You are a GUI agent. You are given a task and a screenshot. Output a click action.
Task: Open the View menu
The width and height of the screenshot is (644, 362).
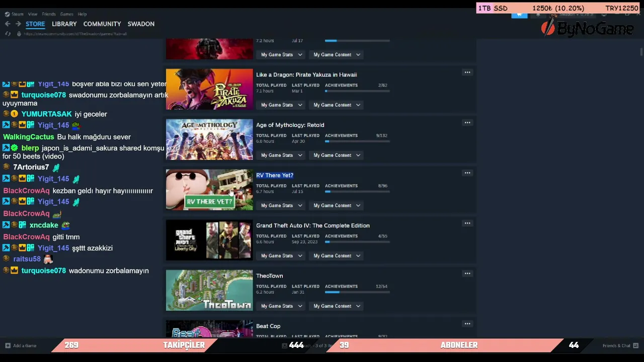click(x=33, y=14)
